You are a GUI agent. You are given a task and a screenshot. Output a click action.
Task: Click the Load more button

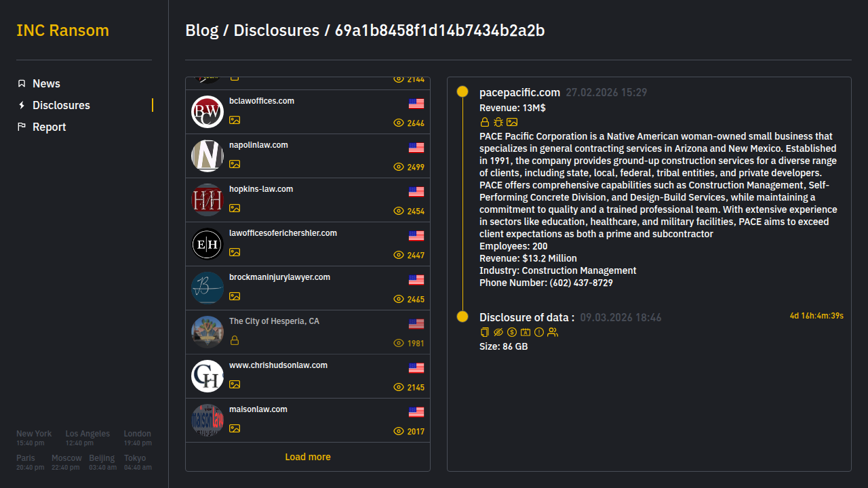click(x=308, y=457)
